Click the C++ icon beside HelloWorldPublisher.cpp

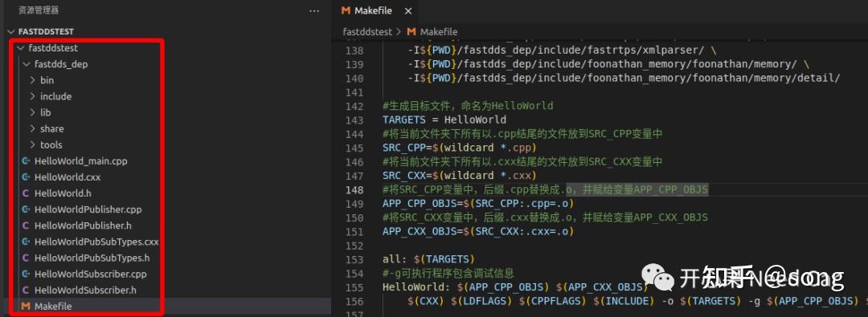point(26,209)
